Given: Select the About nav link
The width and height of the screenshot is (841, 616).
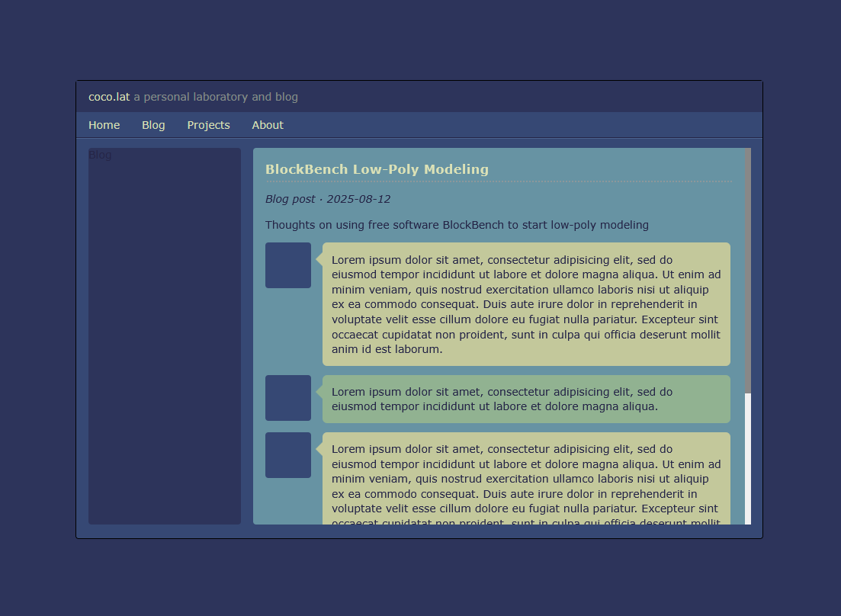Looking at the screenshot, I should pyautogui.click(x=268, y=125).
